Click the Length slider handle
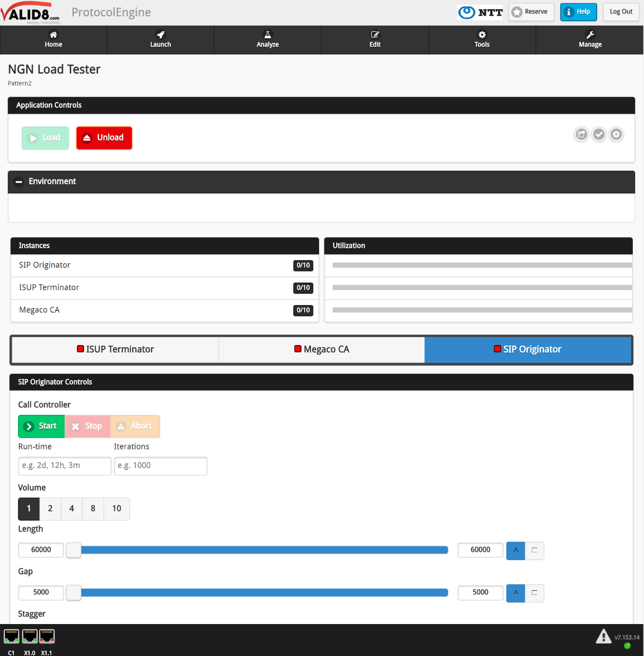 point(74,550)
